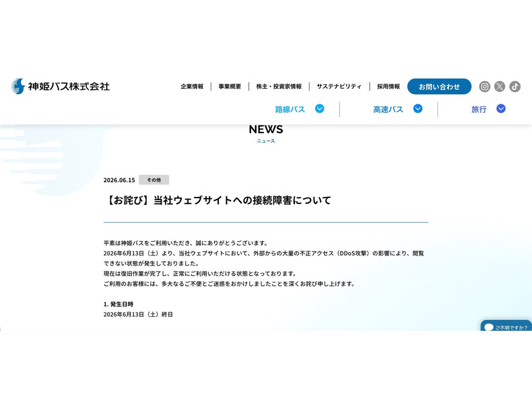
Task: Click the NEWS heading
Action: tap(265, 129)
